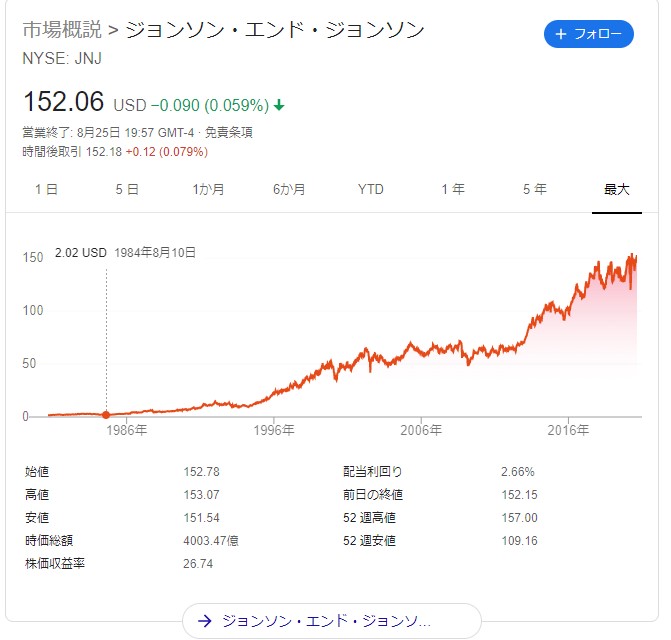Follow the stock with フォロー button

pos(588,34)
